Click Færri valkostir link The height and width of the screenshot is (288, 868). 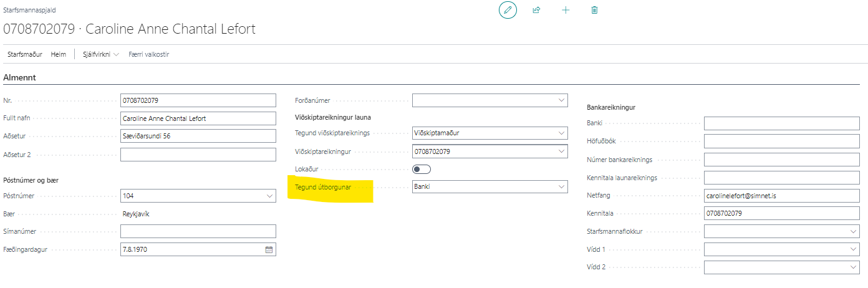tap(148, 54)
